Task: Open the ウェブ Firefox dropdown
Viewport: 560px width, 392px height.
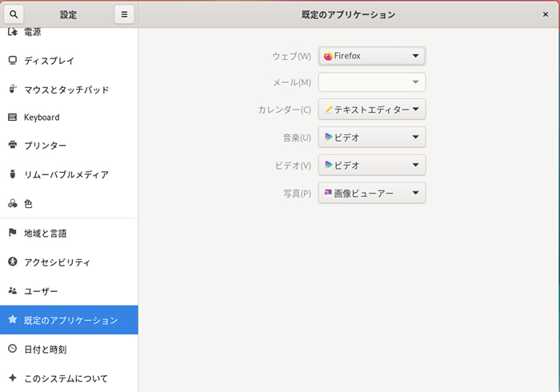Action: [372, 56]
